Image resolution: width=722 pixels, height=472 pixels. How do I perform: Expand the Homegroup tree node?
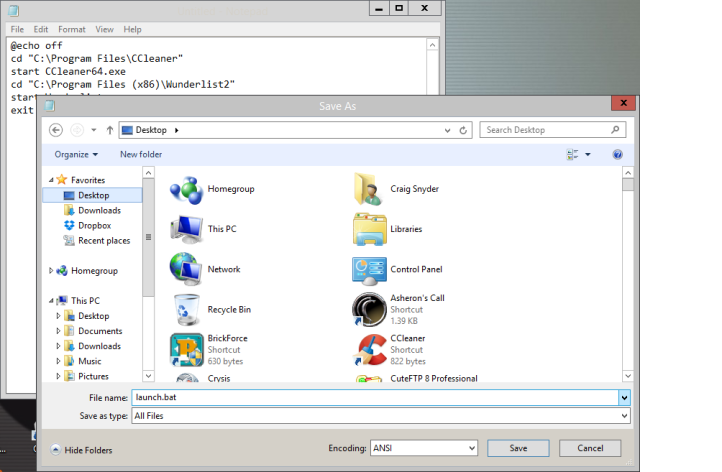pos(51,270)
